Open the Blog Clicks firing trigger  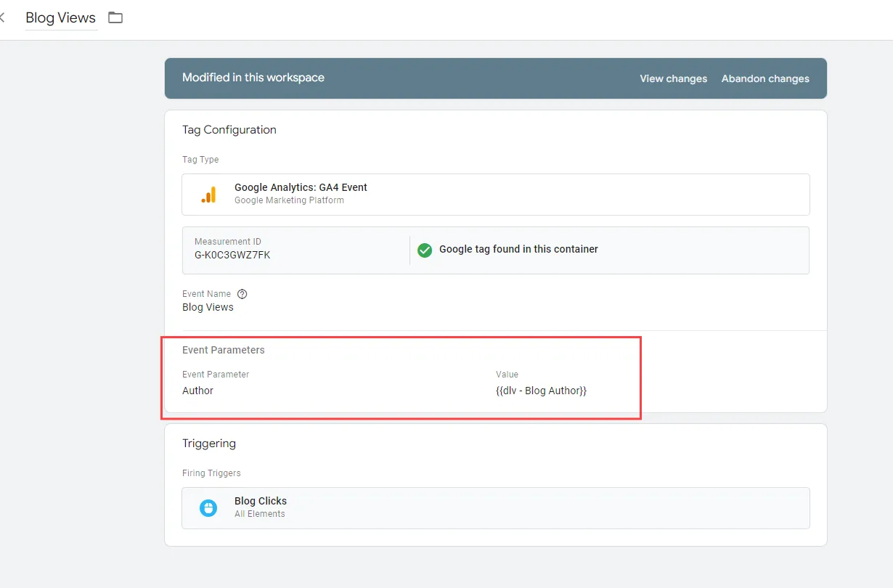(x=495, y=508)
